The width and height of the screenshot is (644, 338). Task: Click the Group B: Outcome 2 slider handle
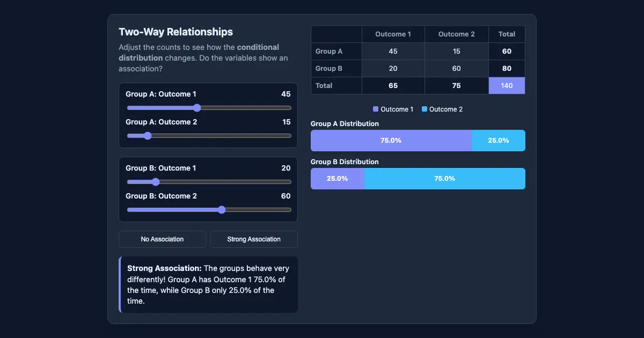point(222,210)
